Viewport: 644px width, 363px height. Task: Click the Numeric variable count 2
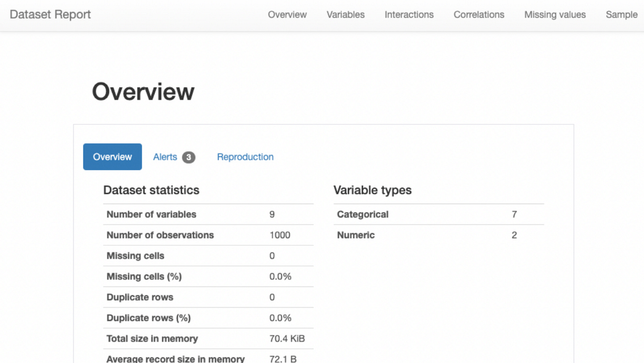[514, 235]
